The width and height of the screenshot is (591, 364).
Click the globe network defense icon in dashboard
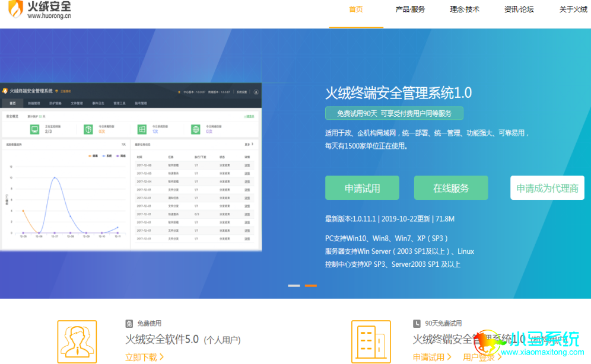pyautogui.click(x=196, y=129)
